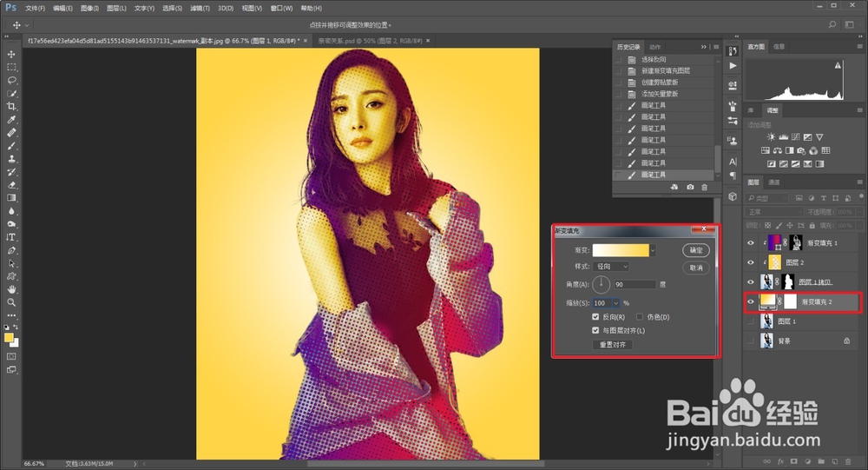Viewport: 868px width, 470px height.
Task: Click the 确定 button in gradient fill dialog
Action: 696,250
